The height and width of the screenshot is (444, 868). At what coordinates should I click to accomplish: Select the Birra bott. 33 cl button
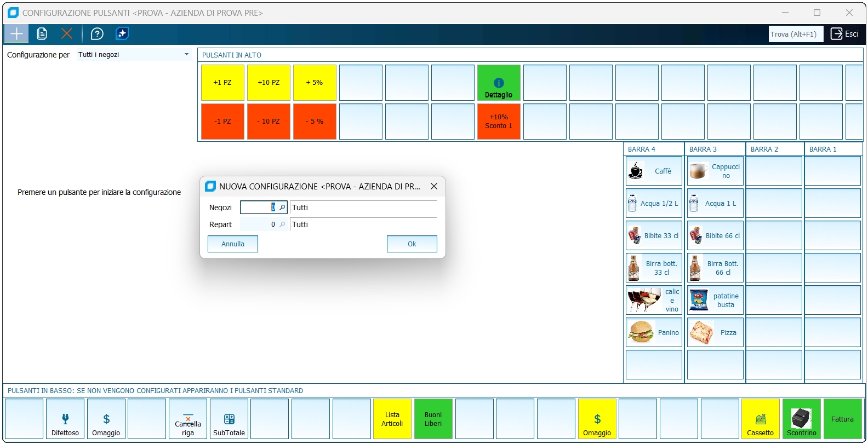654,268
